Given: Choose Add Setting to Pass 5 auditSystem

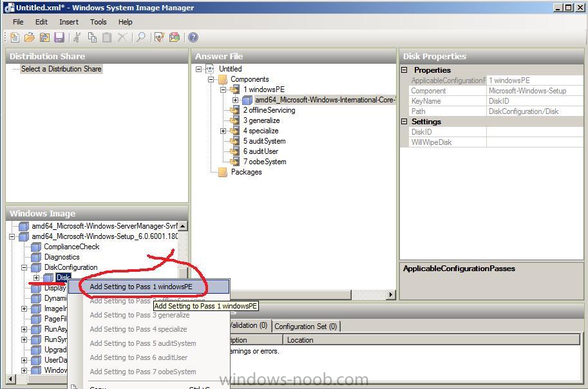Looking at the screenshot, I should [x=149, y=344].
